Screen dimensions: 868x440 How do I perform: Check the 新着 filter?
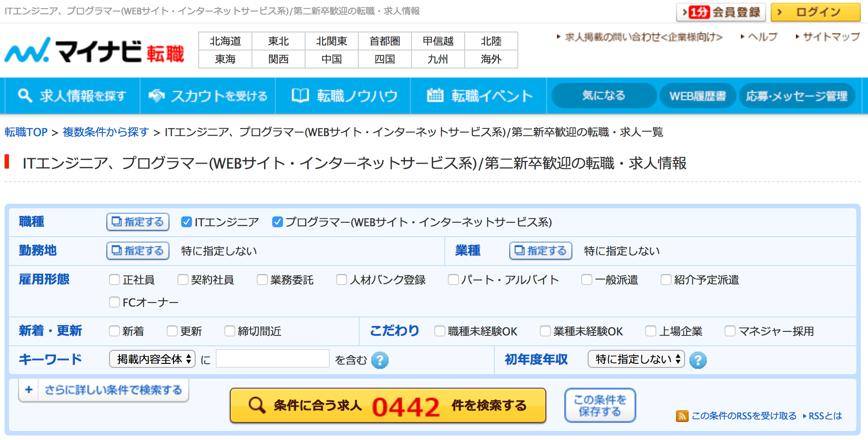click(x=114, y=331)
